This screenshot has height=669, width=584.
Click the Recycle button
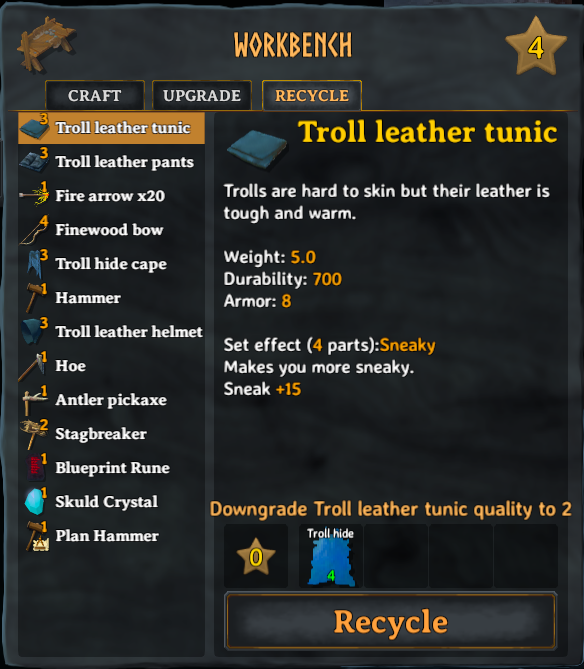coord(391,621)
